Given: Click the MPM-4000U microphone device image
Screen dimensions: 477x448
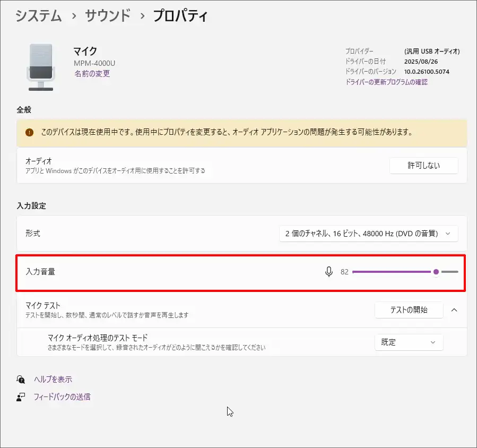Looking at the screenshot, I should coord(40,67).
